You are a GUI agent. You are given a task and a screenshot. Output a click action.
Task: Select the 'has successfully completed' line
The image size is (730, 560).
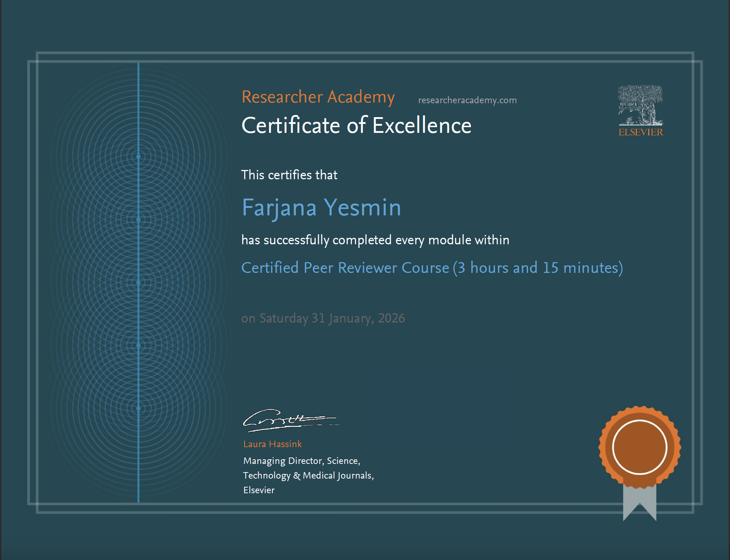(375, 240)
